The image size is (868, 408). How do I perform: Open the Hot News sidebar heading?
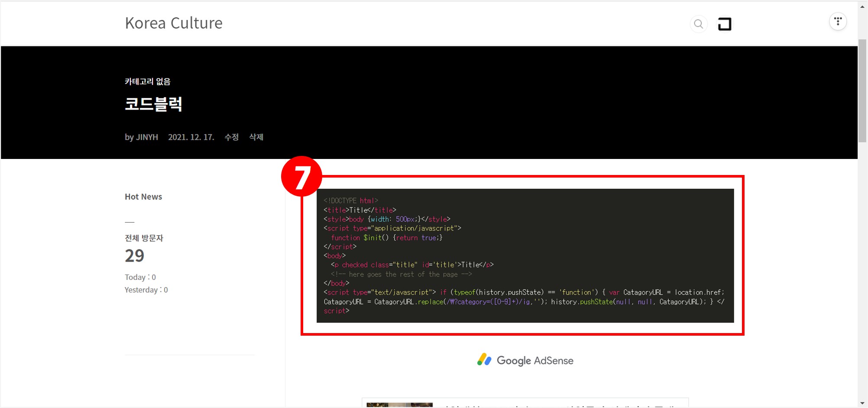(143, 197)
